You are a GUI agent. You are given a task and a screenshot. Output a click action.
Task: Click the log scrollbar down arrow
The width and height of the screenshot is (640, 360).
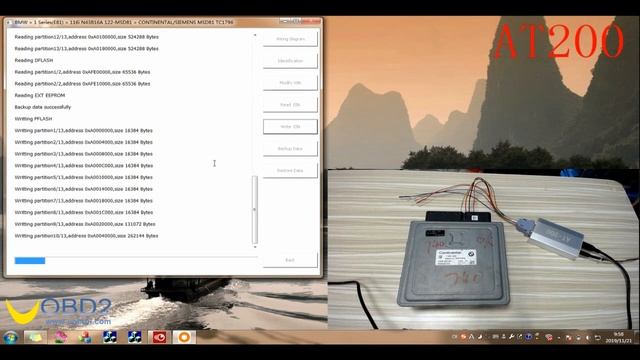255,247
